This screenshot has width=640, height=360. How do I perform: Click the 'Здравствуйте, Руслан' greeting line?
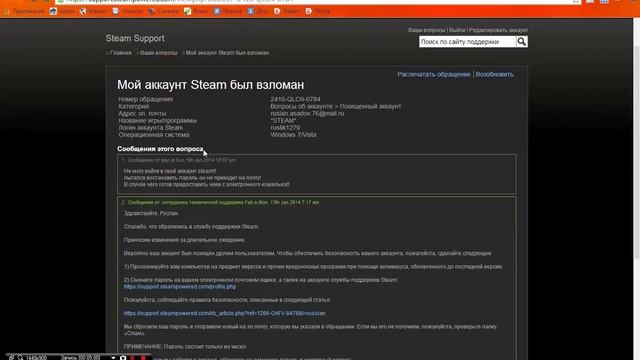tap(151, 213)
